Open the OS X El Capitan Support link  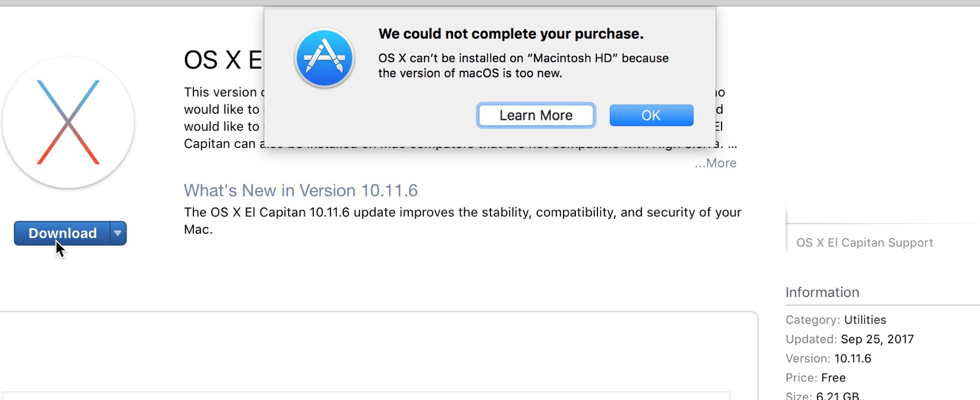click(x=864, y=242)
